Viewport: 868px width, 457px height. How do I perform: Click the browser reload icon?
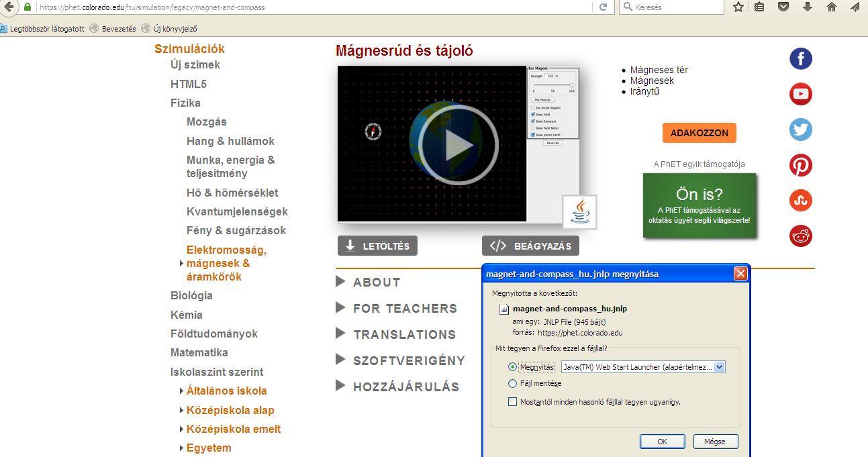pos(603,7)
